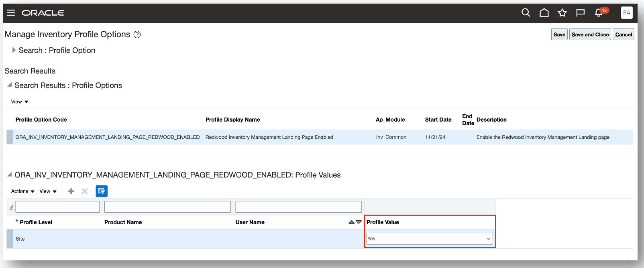Open notifications bell with 13 badge
644x268 pixels.
599,13
